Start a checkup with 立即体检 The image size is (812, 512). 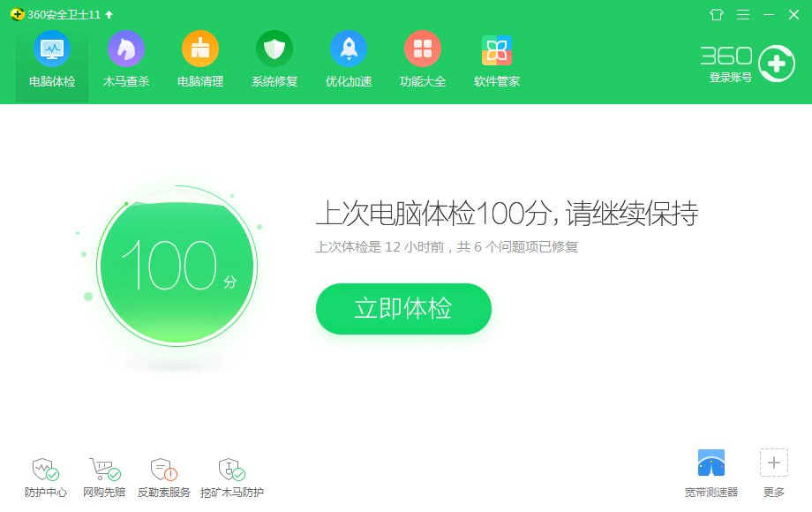[x=403, y=309]
